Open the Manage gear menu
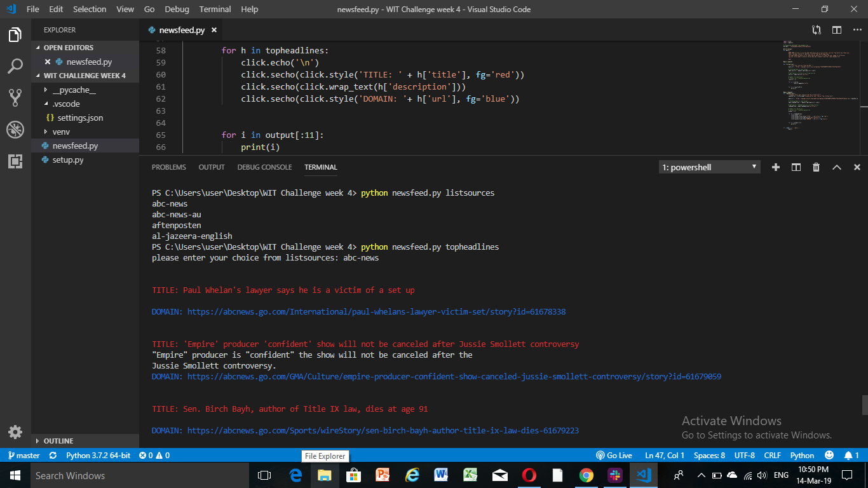868x488 pixels. pos(15,432)
